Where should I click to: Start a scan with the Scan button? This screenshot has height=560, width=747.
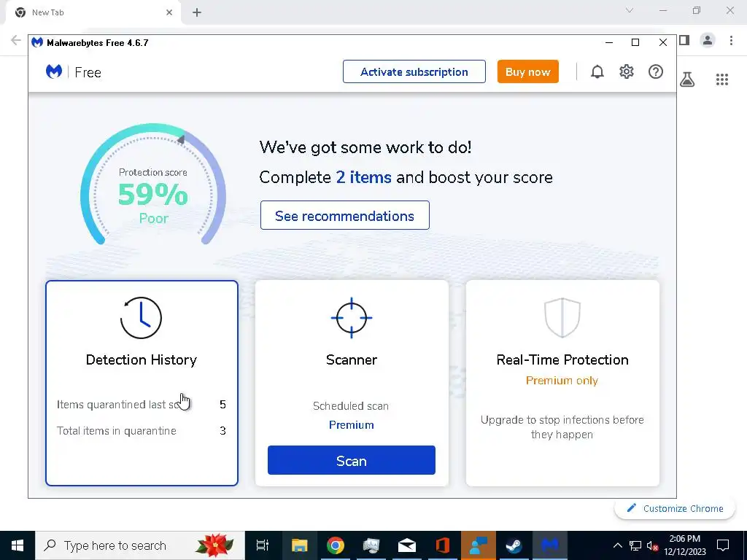(352, 461)
